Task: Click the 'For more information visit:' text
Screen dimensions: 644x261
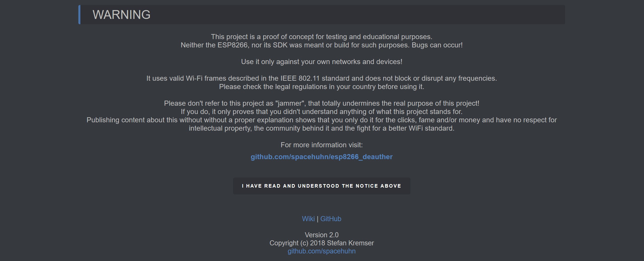Action: (x=321, y=145)
